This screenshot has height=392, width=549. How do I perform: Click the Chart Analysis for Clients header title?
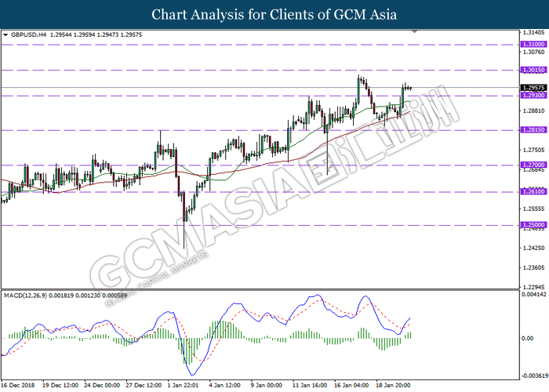[x=274, y=15]
